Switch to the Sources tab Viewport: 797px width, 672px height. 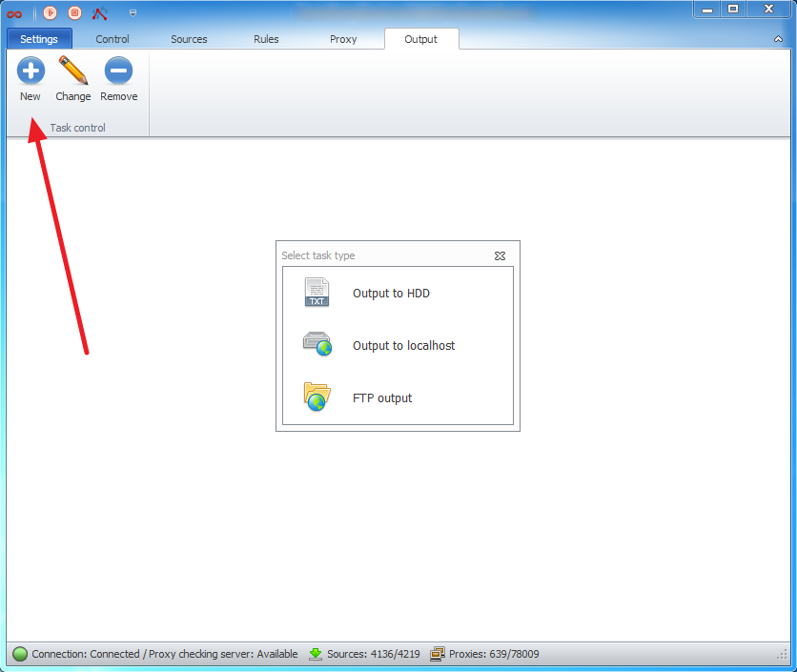[x=189, y=39]
